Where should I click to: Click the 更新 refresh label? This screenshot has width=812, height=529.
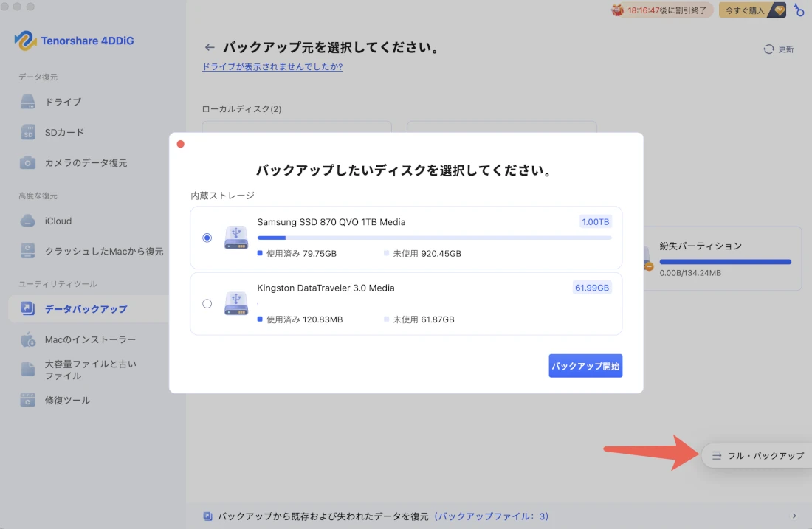pos(785,49)
